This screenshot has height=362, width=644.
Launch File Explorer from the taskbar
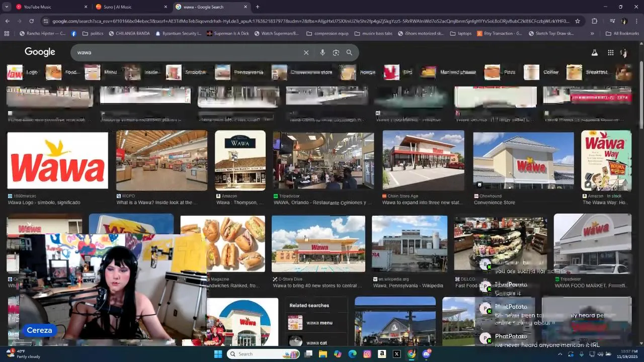[323, 354]
